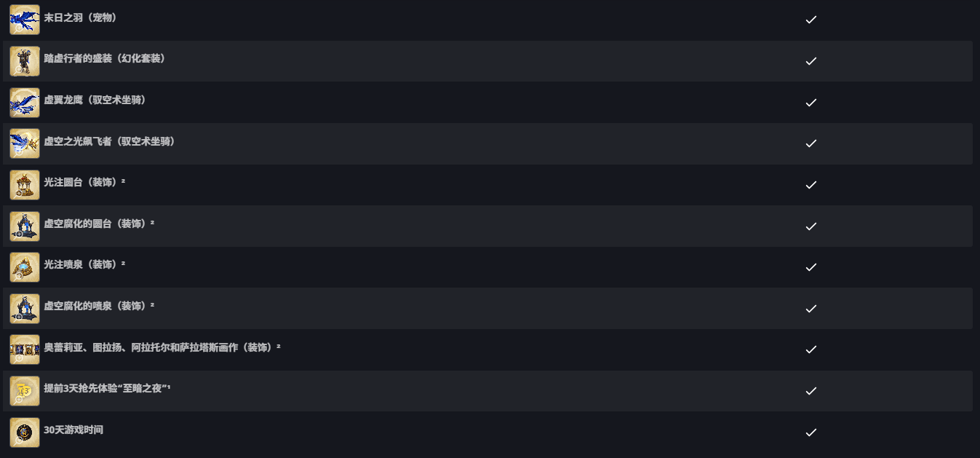Click the 光注圆台 decoration icon
Image resolution: width=980 pixels, height=458 pixels.
tap(24, 185)
